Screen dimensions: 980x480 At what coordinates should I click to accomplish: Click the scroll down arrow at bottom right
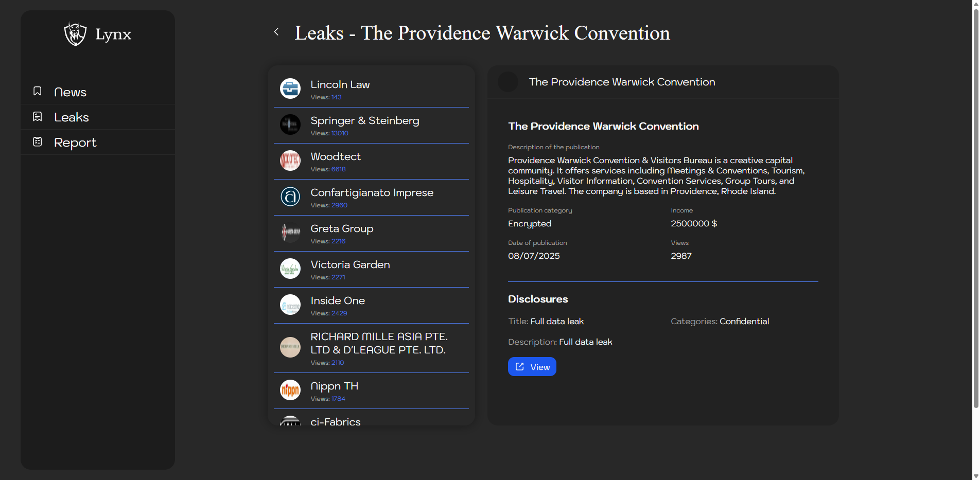tap(975, 476)
